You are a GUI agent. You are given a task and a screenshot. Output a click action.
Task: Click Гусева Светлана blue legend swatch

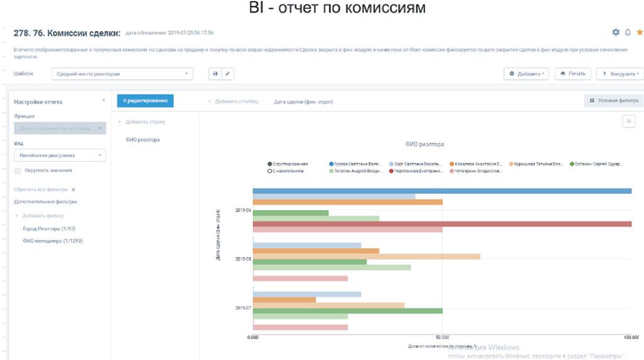point(331,164)
